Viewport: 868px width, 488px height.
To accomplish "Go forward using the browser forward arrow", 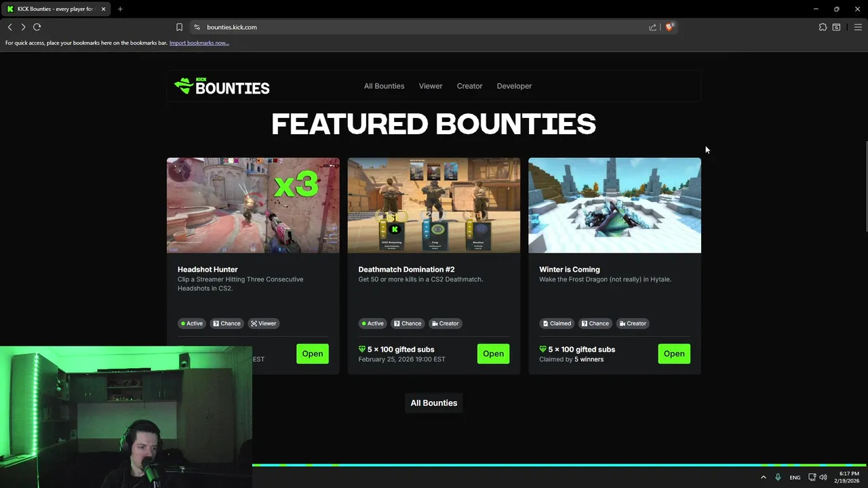I will pyautogui.click(x=23, y=27).
